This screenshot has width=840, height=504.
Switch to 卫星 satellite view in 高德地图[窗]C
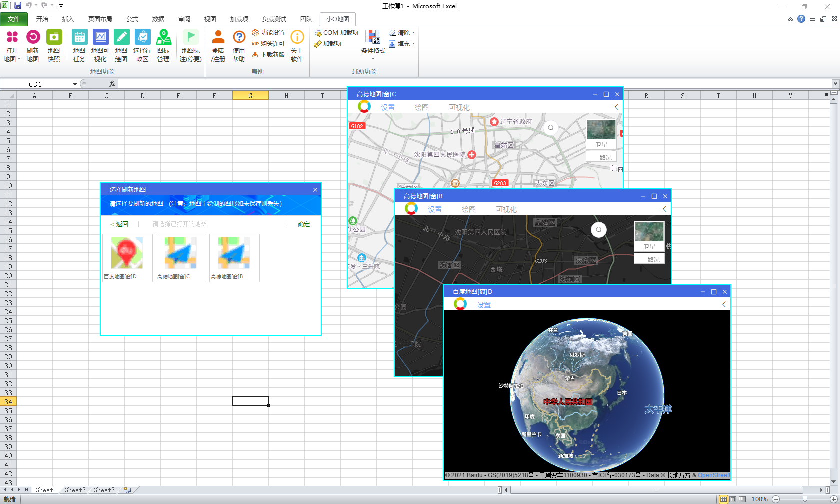[x=601, y=134]
